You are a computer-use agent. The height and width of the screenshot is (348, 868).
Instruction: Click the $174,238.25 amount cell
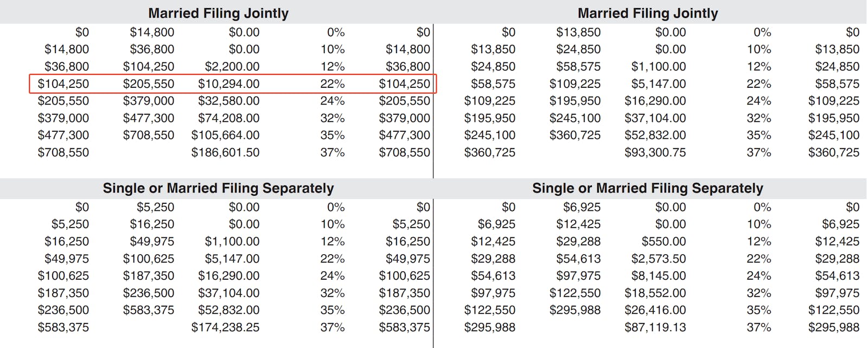point(225,327)
